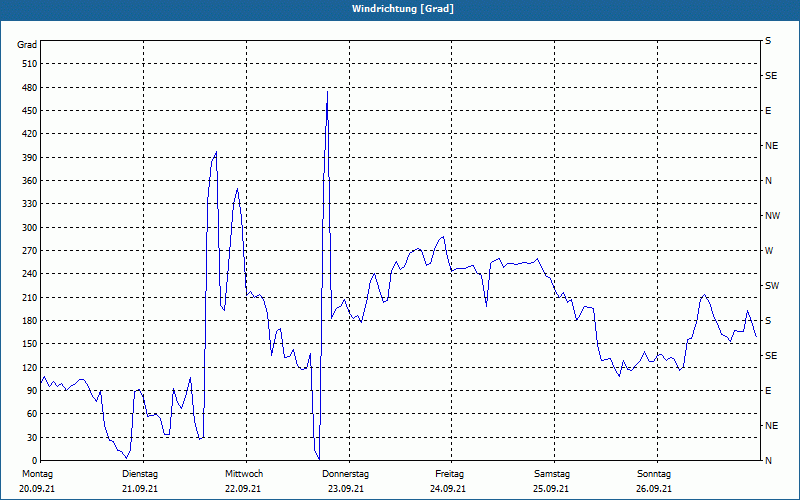800x500 pixels.
Task: Click the 120 value on left axis
Action: [x=30, y=367]
